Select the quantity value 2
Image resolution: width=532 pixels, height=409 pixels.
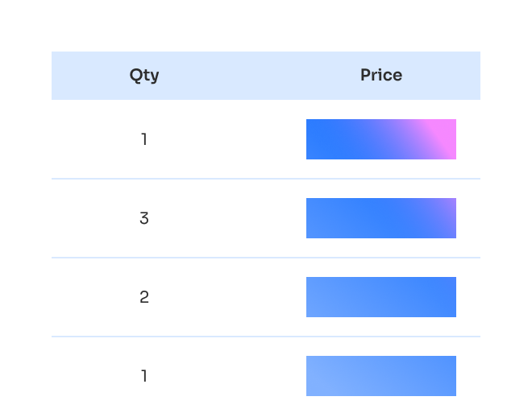pyautogui.click(x=144, y=297)
